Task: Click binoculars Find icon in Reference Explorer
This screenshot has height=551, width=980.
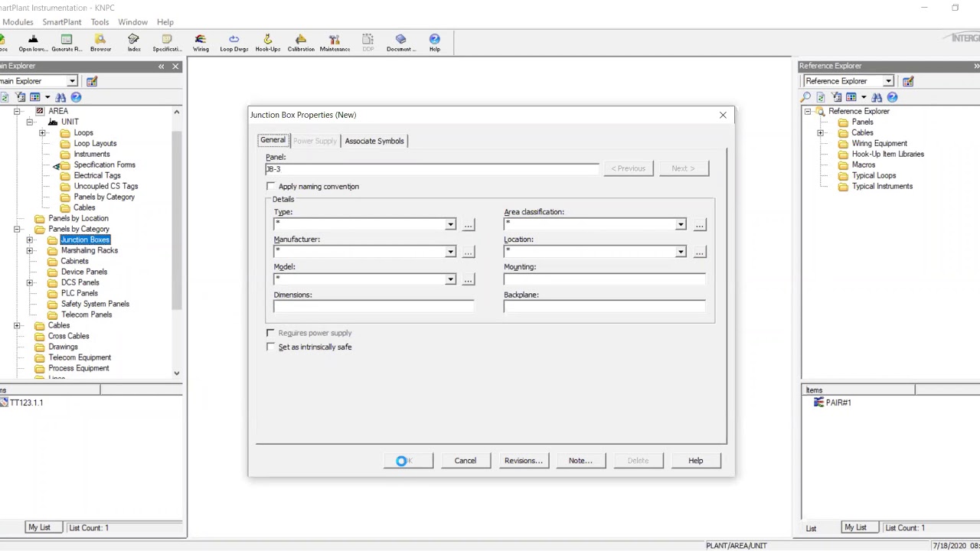Action: click(x=877, y=97)
